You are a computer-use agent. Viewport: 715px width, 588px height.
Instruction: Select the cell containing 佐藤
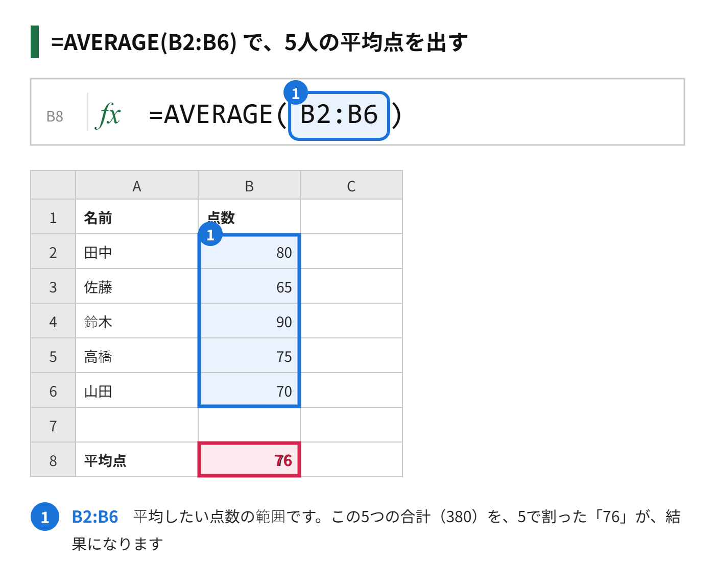(x=137, y=286)
